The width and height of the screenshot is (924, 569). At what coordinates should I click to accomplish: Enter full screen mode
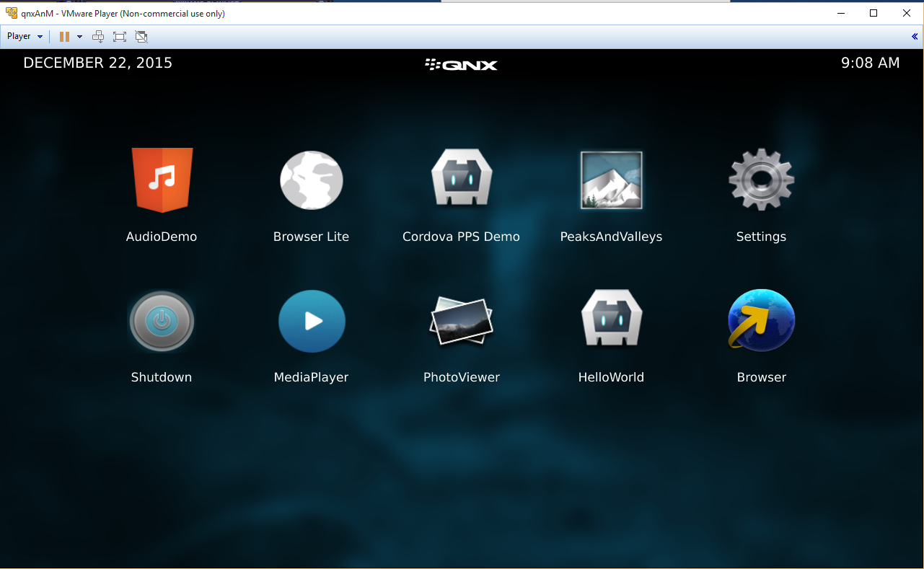[x=120, y=36]
